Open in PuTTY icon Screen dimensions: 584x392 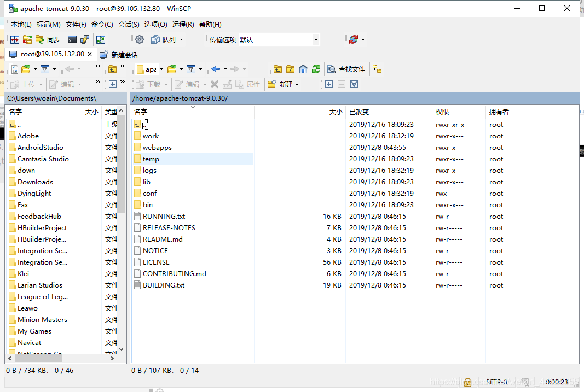pos(85,39)
